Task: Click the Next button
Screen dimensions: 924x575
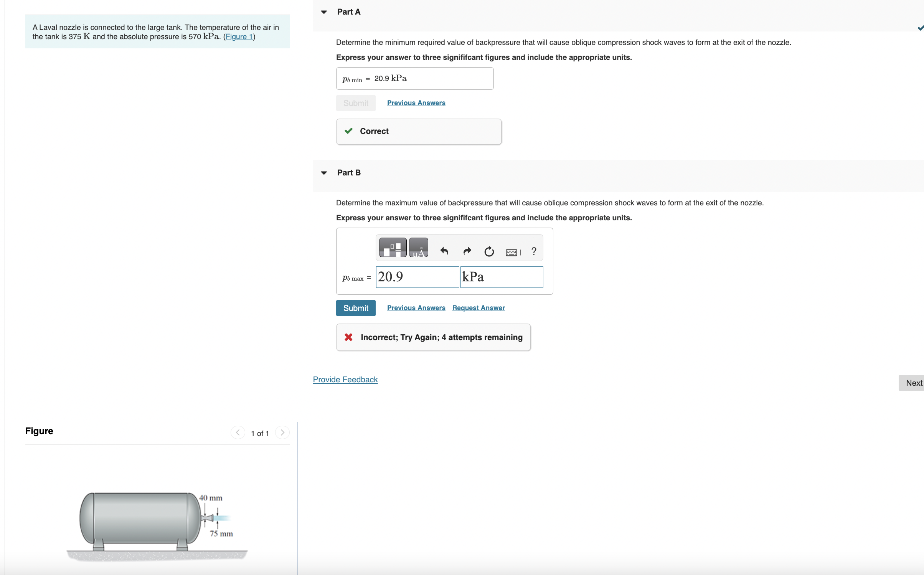Action: coord(913,383)
